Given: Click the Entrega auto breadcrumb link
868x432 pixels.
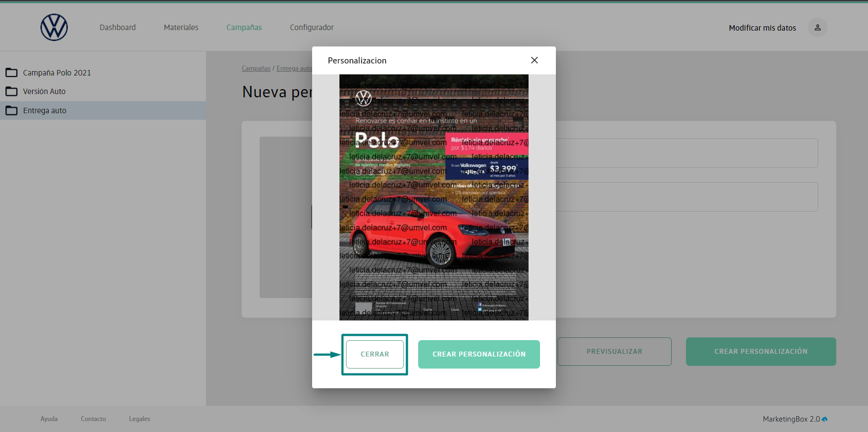Looking at the screenshot, I should tap(294, 68).
